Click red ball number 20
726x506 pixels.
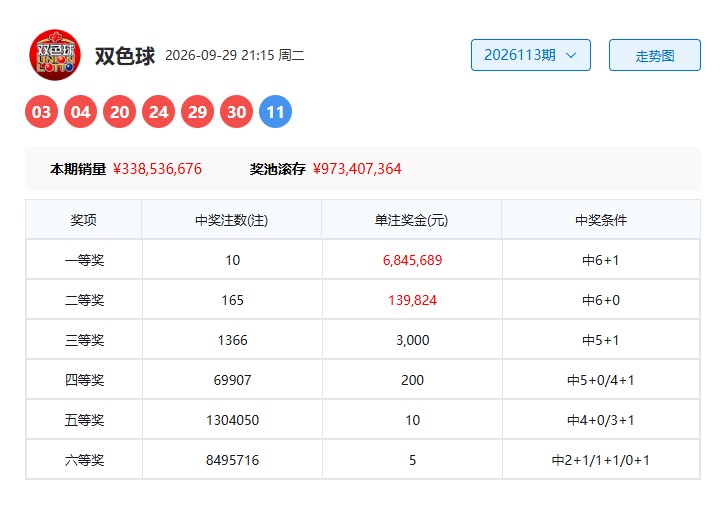119,112
